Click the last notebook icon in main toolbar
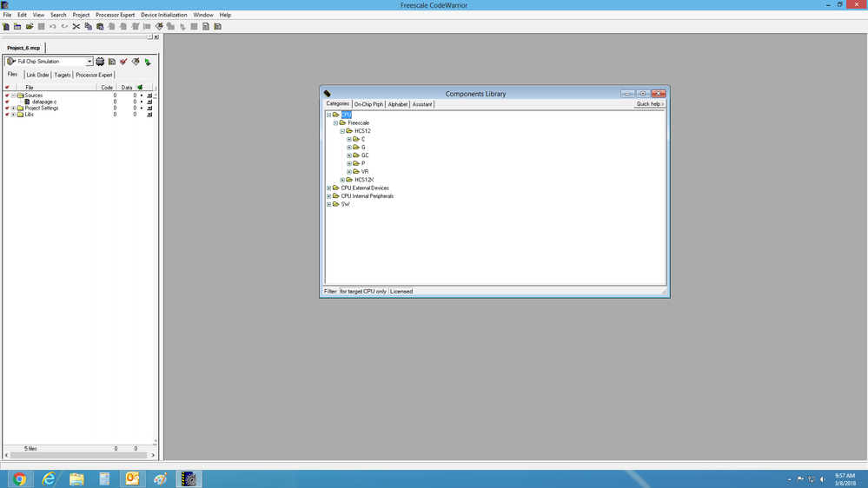The width and height of the screenshot is (868, 488). [x=218, y=26]
